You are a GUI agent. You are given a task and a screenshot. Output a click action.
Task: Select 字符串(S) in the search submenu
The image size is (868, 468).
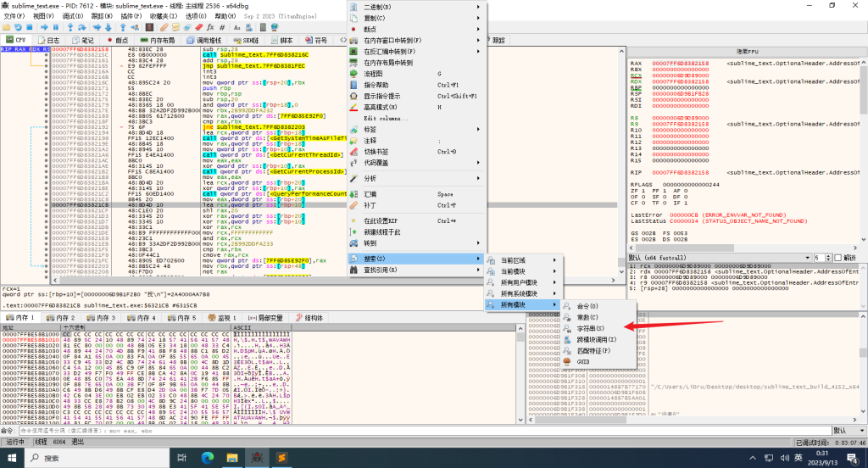592,327
